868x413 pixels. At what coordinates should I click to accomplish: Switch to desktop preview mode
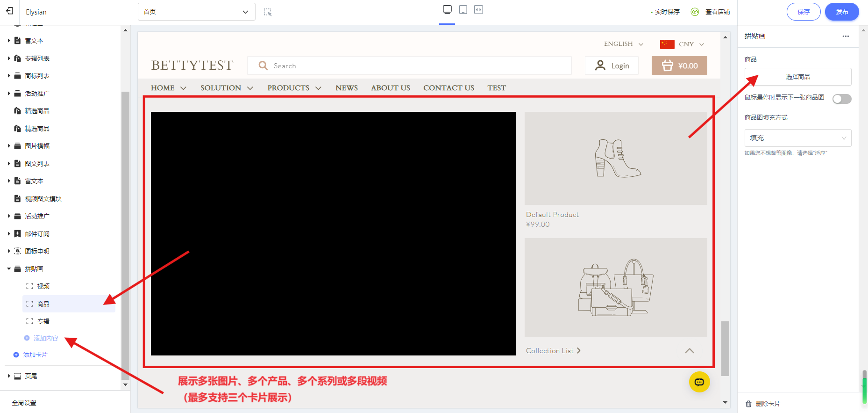[x=447, y=10]
